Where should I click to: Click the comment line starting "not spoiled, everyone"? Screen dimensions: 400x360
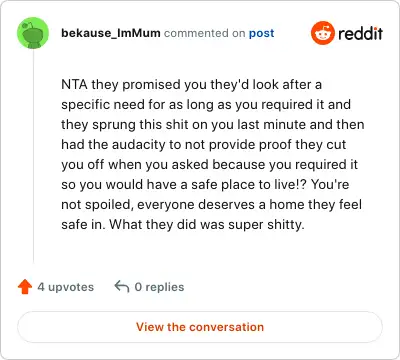(211, 204)
